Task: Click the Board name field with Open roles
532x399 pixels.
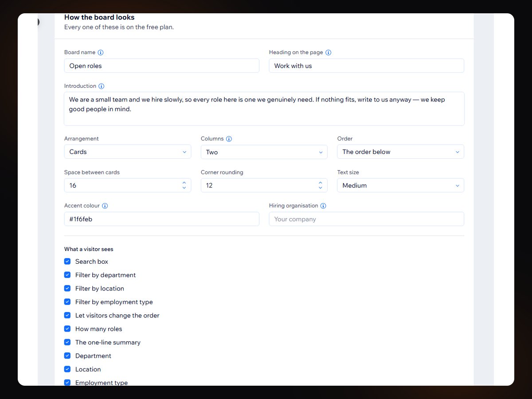Action: 162,66
